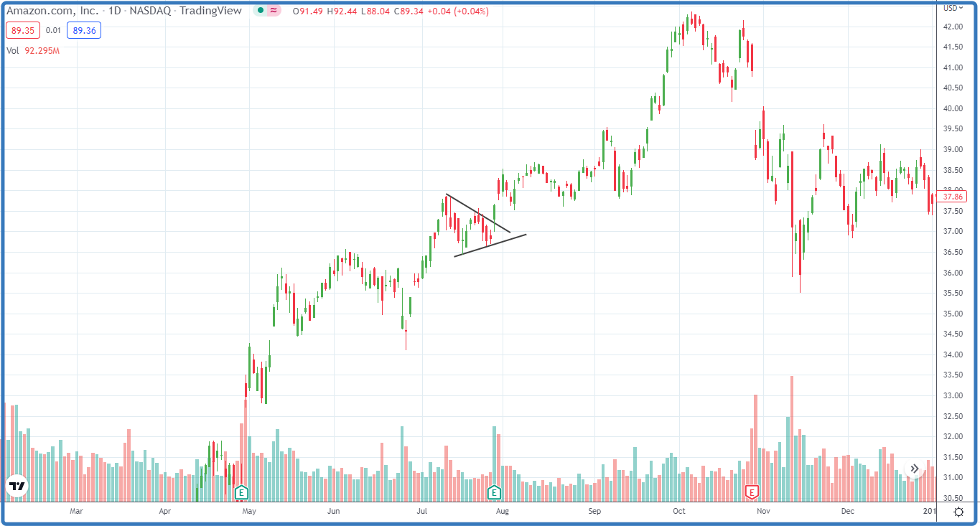This screenshot has width=980, height=526.
Task: Click the red earnings E icon below November
Action: coord(751,493)
